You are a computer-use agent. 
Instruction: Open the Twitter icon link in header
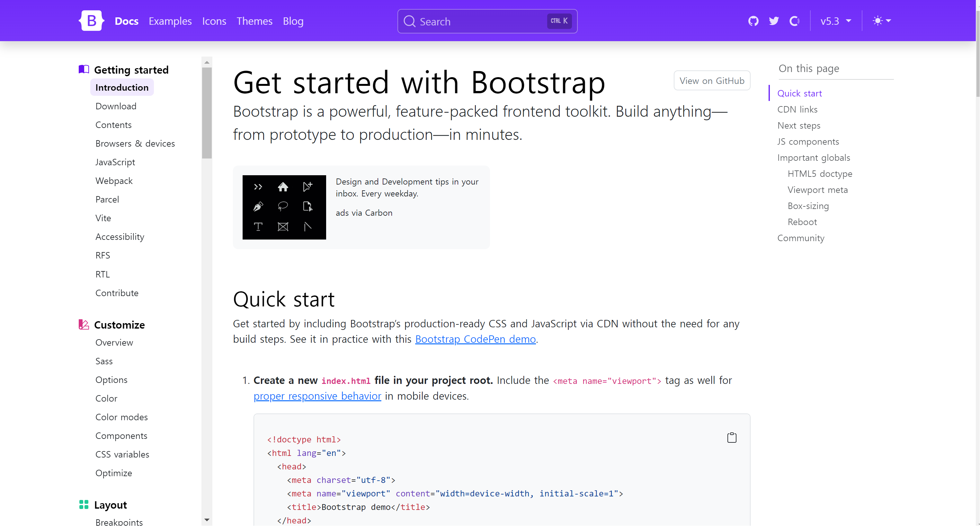pyautogui.click(x=774, y=21)
